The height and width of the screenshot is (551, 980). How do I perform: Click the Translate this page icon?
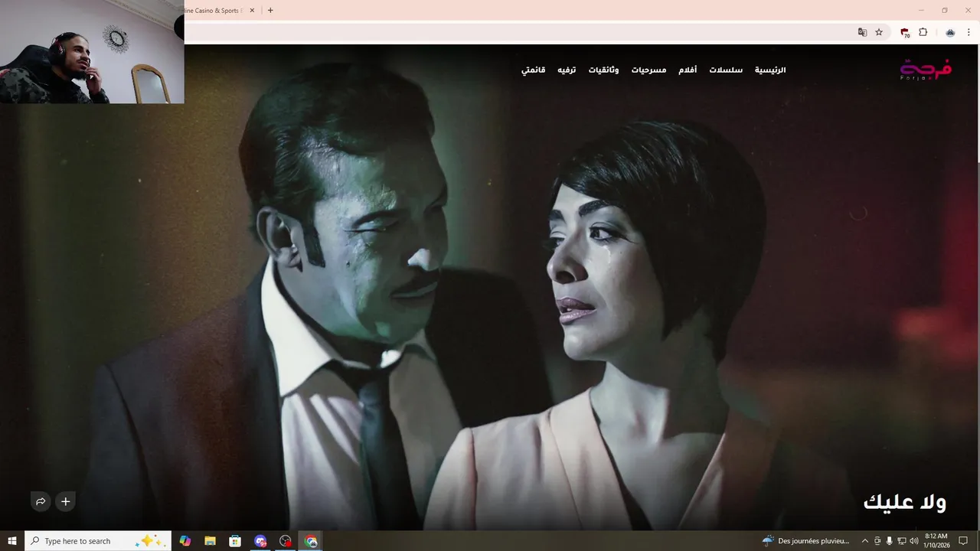[x=862, y=32]
